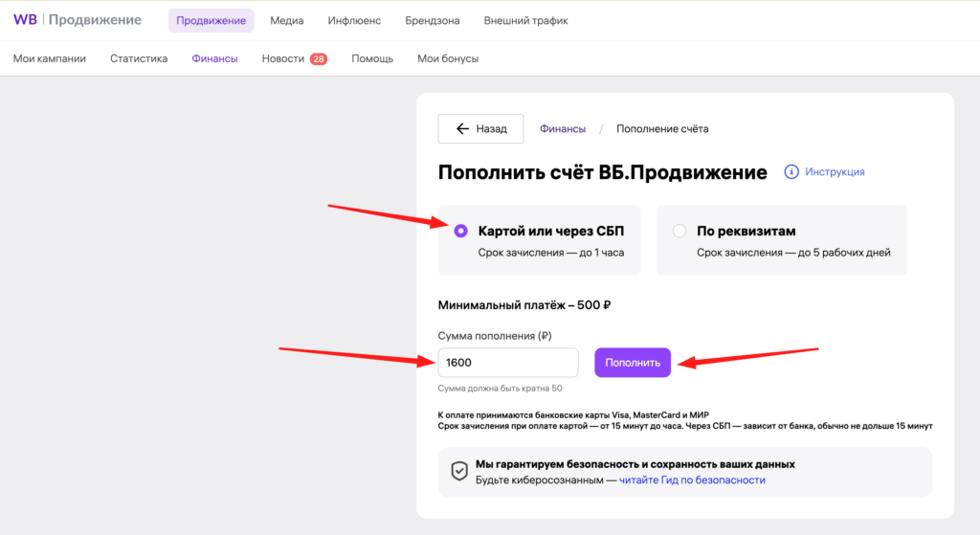This screenshot has width=980, height=535.
Task: Click the shield security icon
Action: tap(459, 471)
